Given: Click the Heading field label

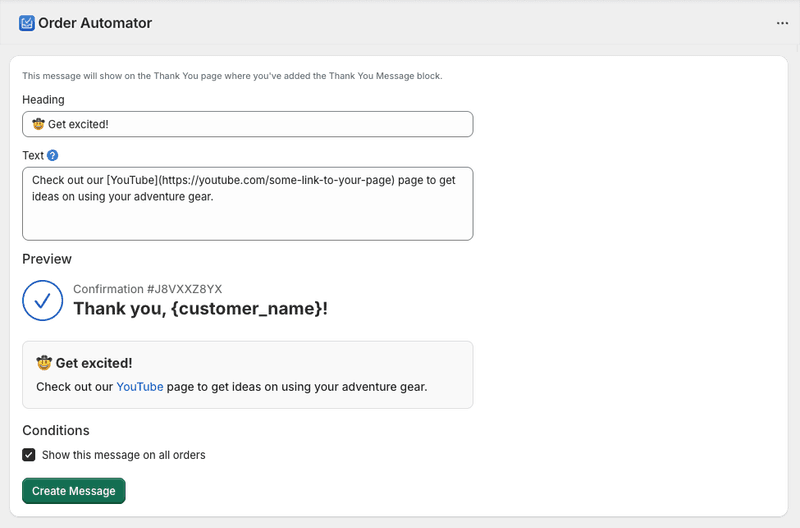Looking at the screenshot, I should tap(43, 99).
